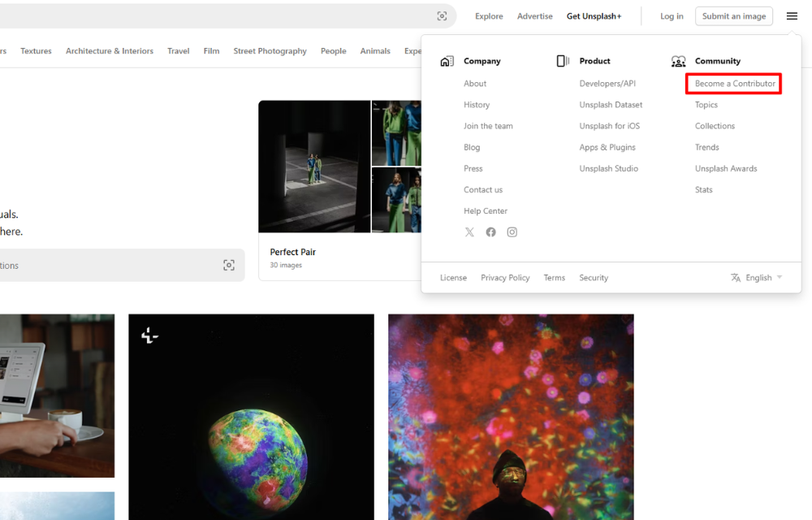Screen dimensions: 812x520
Task: Click the Privacy Policy footer link
Action: (505, 278)
